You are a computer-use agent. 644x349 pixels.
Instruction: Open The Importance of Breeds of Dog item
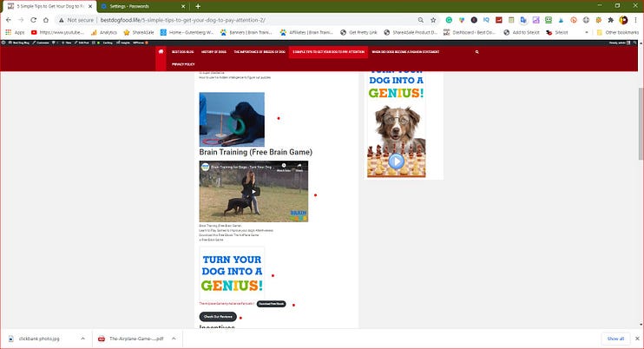coord(260,52)
